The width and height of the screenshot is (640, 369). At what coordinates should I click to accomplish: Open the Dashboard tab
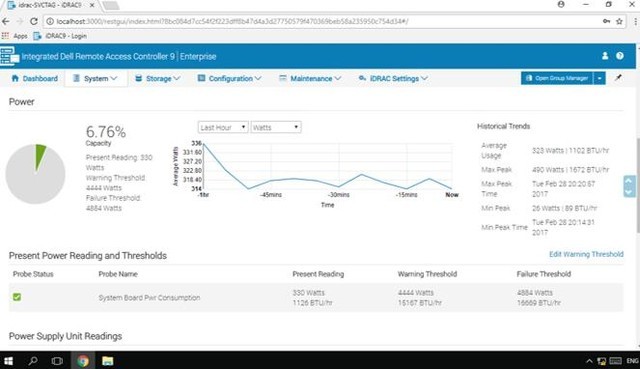click(x=35, y=78)
